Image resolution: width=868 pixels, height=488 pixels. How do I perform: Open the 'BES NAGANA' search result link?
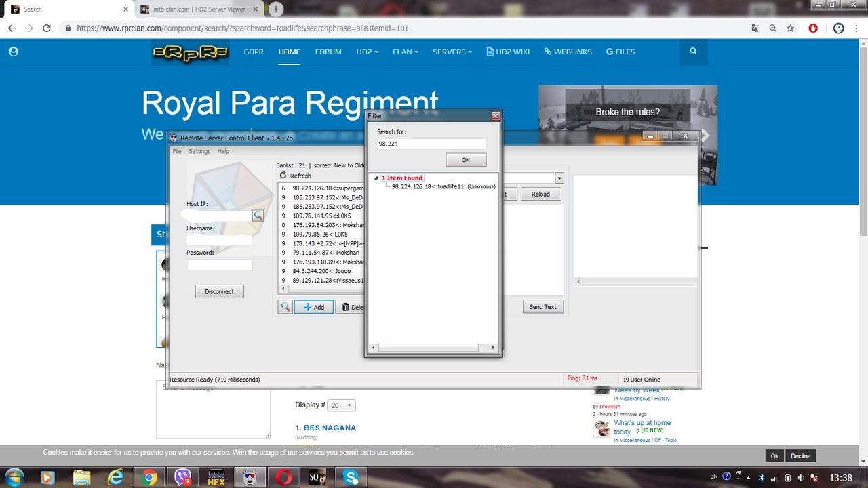pyautogui.click(x=330, y=428)
